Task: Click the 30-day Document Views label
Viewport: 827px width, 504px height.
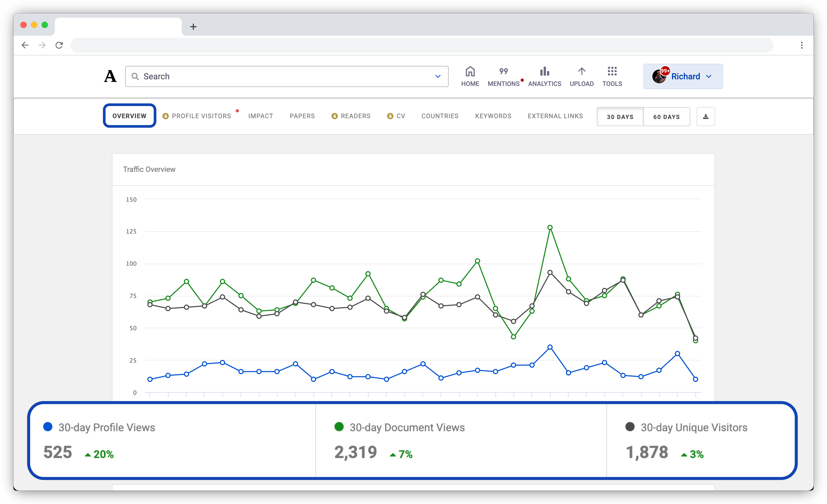Action: 407,427
